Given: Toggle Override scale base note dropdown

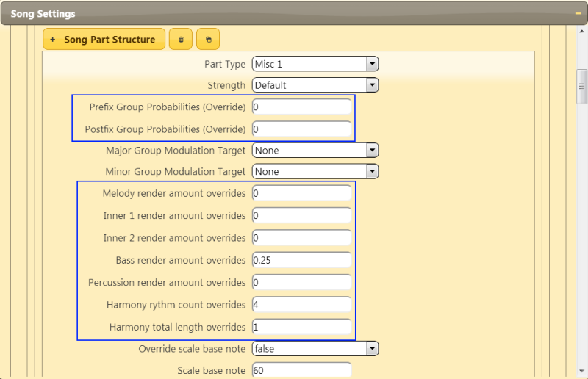Looking at the screenshot, I should 315,349.
